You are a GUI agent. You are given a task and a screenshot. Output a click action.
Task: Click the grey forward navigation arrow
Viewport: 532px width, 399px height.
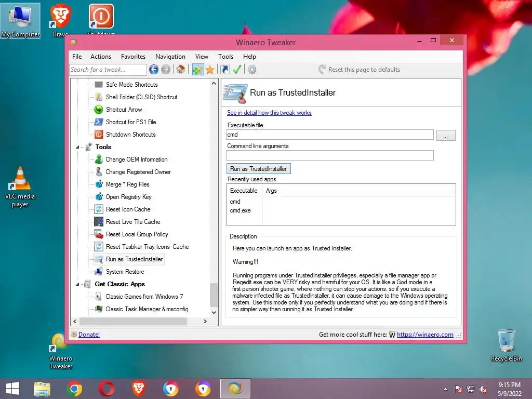(166, 70)
